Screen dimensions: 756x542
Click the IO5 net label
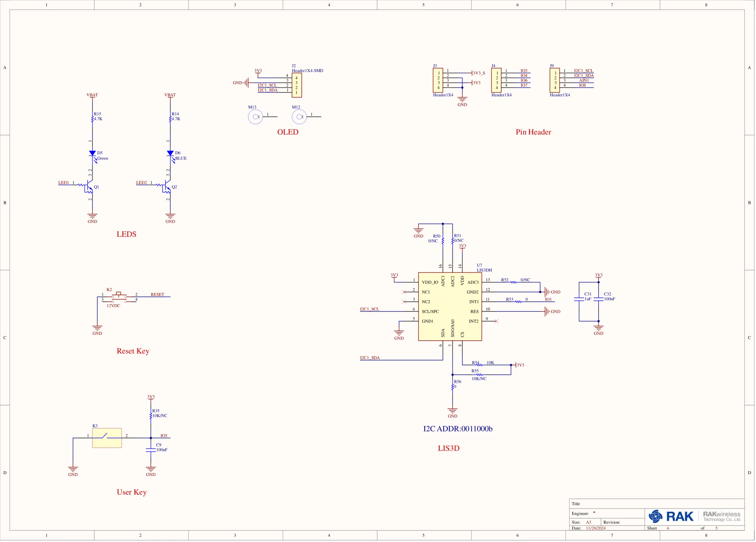pyautogui.click(x=164, y=435)
